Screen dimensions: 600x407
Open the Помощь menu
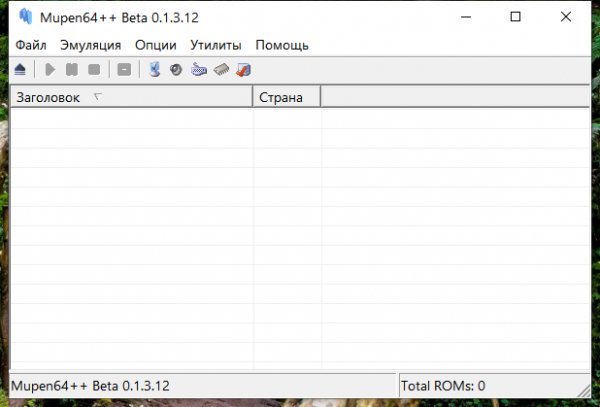pos(282,45)
